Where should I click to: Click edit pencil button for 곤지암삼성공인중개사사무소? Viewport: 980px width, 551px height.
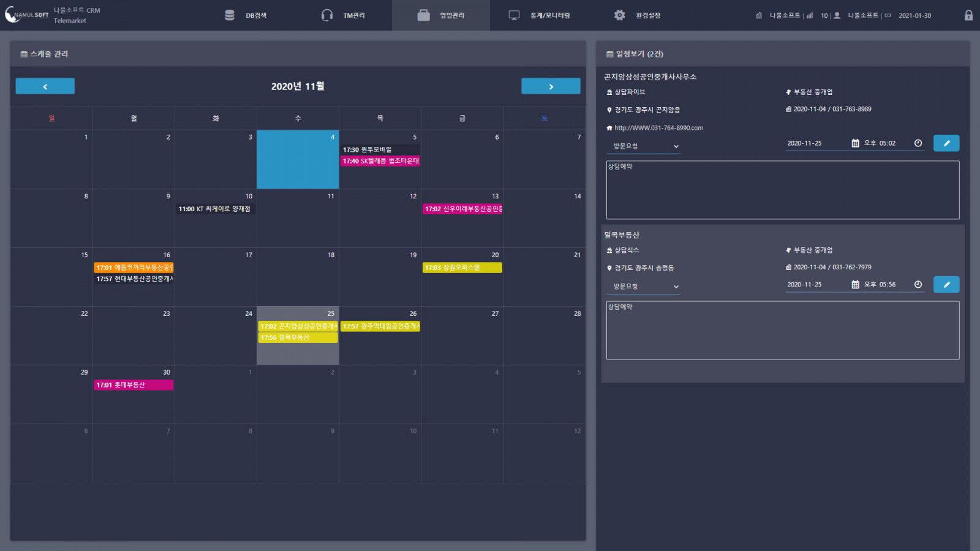pyautogui.click(x=946, y=143)
